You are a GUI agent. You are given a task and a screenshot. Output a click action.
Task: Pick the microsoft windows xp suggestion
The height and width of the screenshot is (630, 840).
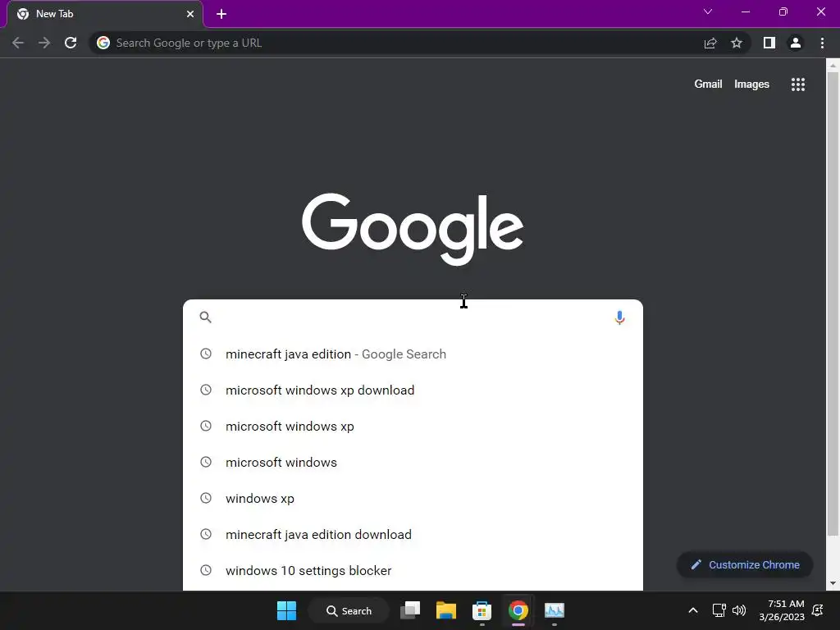(x=413, y=427)
